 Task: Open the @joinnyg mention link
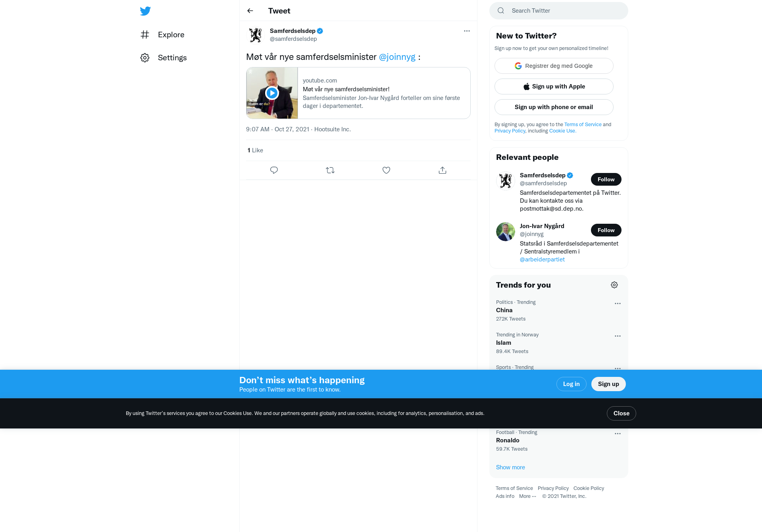pyautogui.click(x=397, y=57)
